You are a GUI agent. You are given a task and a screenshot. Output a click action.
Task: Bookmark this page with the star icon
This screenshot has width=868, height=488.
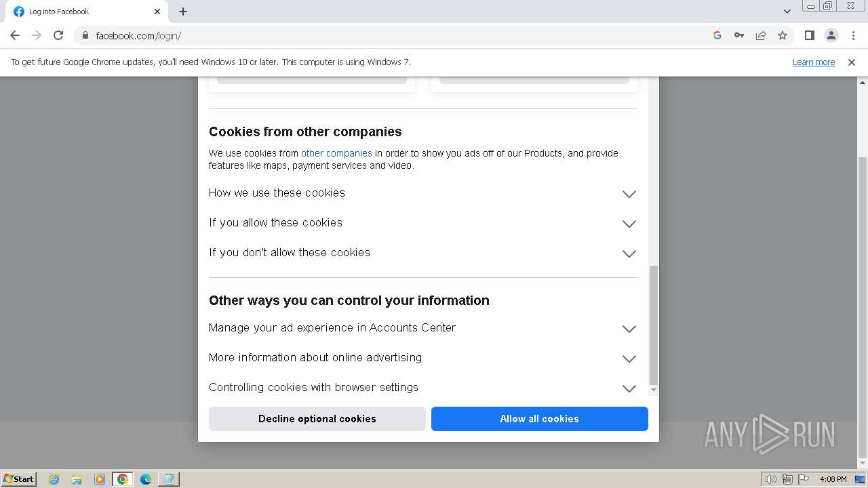tap(783, 35)
